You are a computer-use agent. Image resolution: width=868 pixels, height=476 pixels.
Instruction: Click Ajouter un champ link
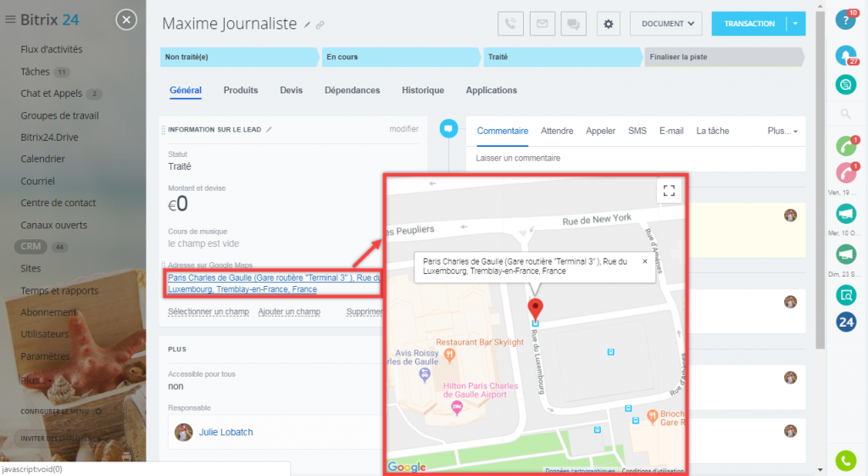click(289, 312)
